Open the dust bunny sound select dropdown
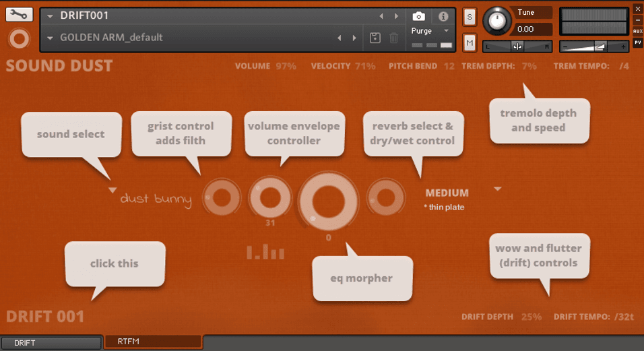This screenshot has height=351, width=644. [112, 190]
